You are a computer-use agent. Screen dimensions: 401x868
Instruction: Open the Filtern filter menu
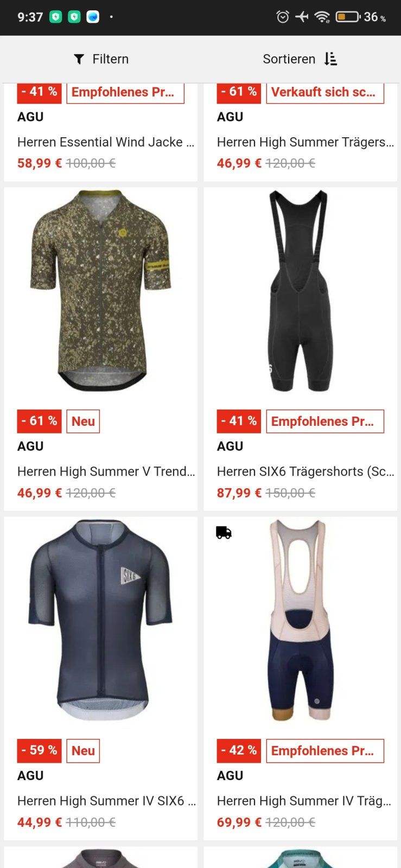coord(101,59)
